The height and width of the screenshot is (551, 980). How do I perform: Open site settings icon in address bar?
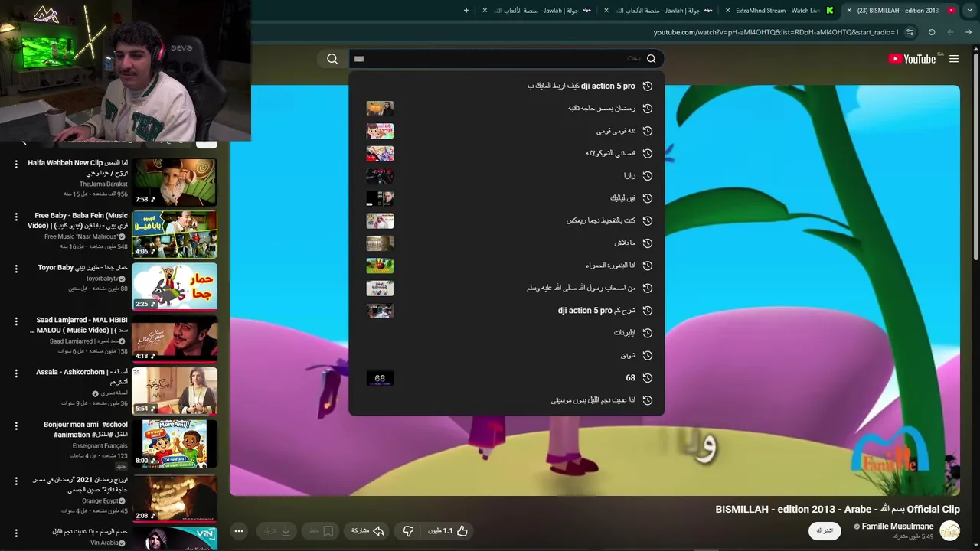coord(910,32)
